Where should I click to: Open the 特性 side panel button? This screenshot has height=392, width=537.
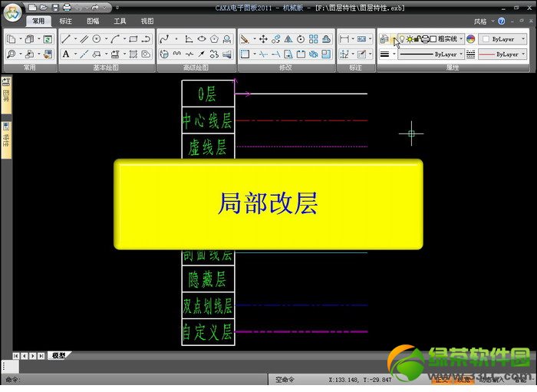(x=6, y=140)
